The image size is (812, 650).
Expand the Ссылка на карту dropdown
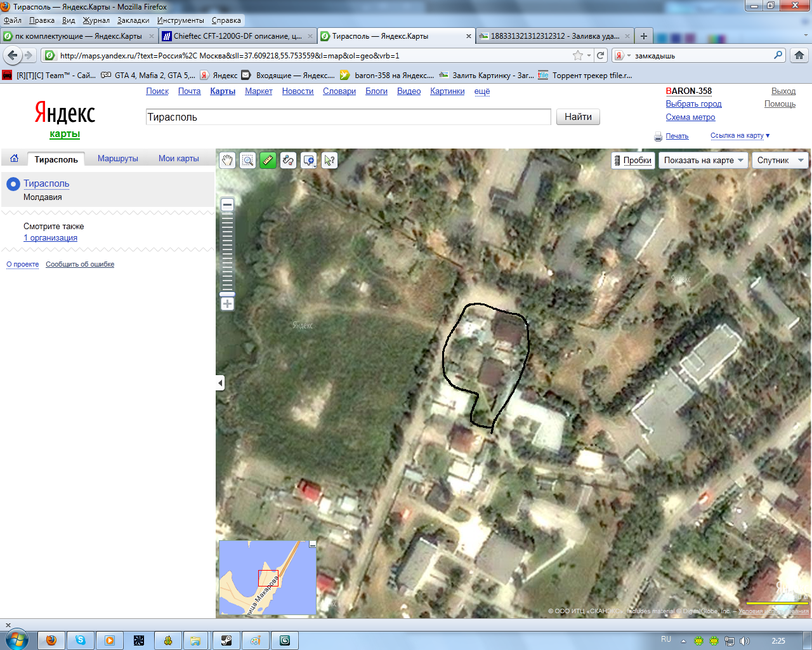pyautogui.click(x=740, y=135)
